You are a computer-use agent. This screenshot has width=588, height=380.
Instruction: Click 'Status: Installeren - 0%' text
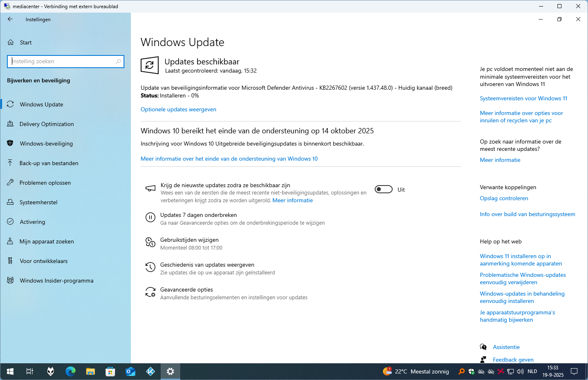[170, 95]
